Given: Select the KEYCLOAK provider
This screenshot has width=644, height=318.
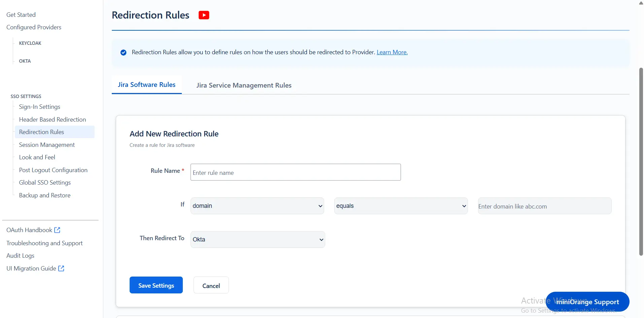Looking at the screenshot, I should click(30, 43).
